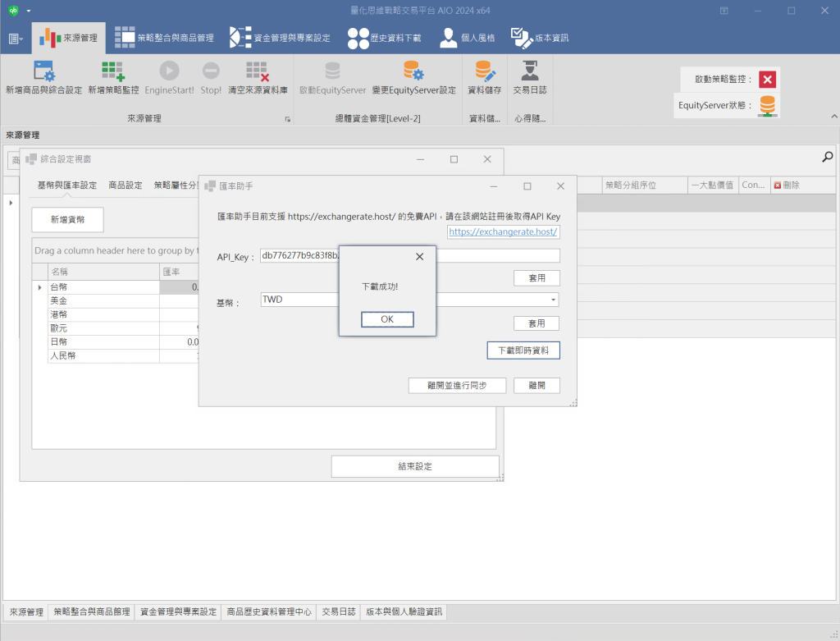The width and height of the screenshot is (840, 641).
Task: Open the 交易日誌 icon
Action: (x=530, y=71)
